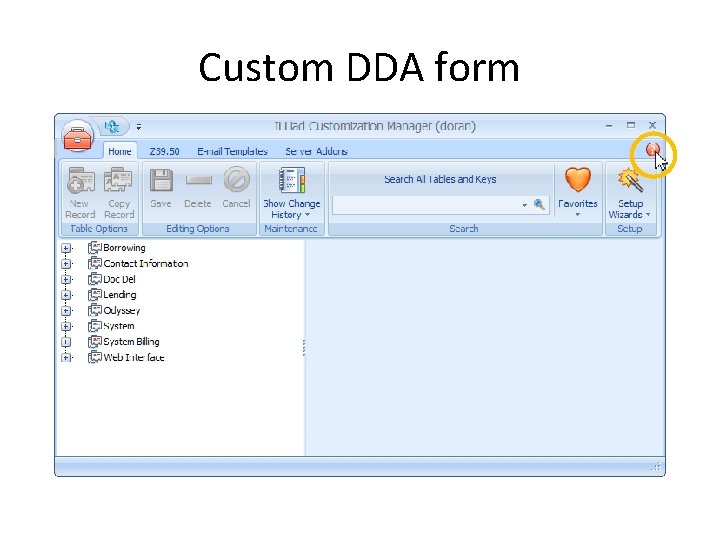
Task: Select the Lending tree label
Action: [x=120, y=295]
